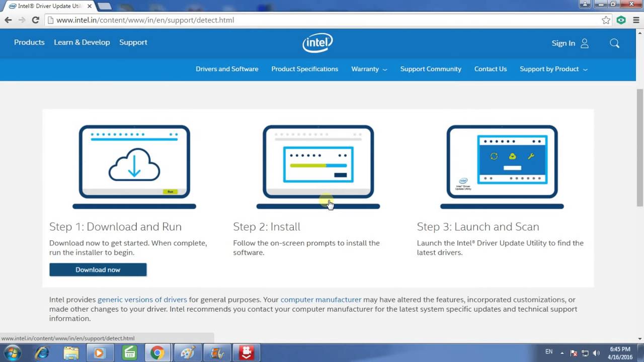The height and width of the screenshot is (362, 644).
Task: Click EN language indicator in tray
Action: [x=549, y=352]
